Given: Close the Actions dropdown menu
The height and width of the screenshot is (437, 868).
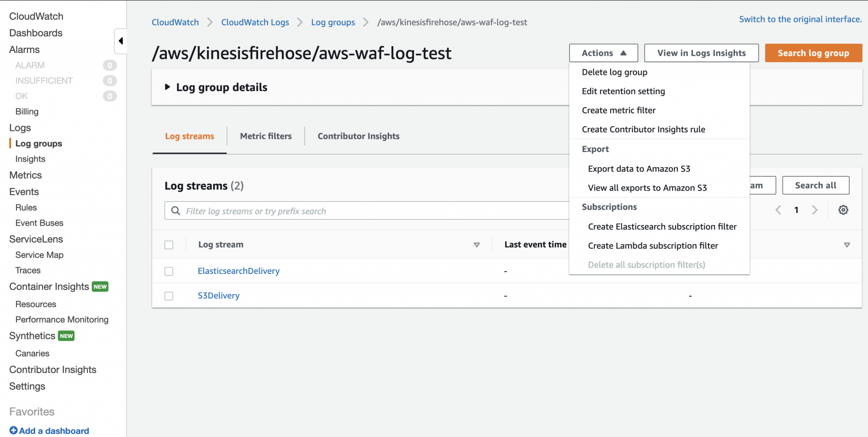Looking at the screenshot, I should point(603,53).
